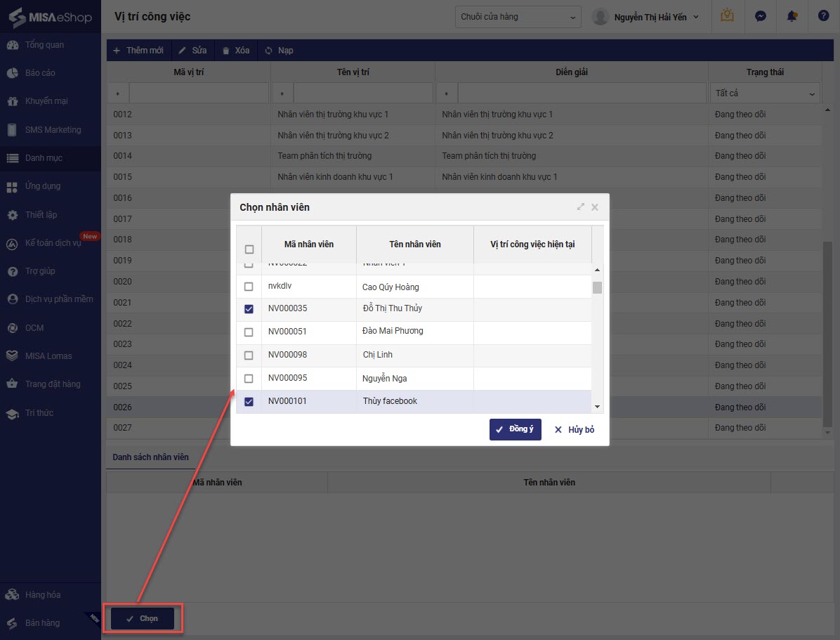Sort by Tên nhân viên column in dialog

click(415, 244)
